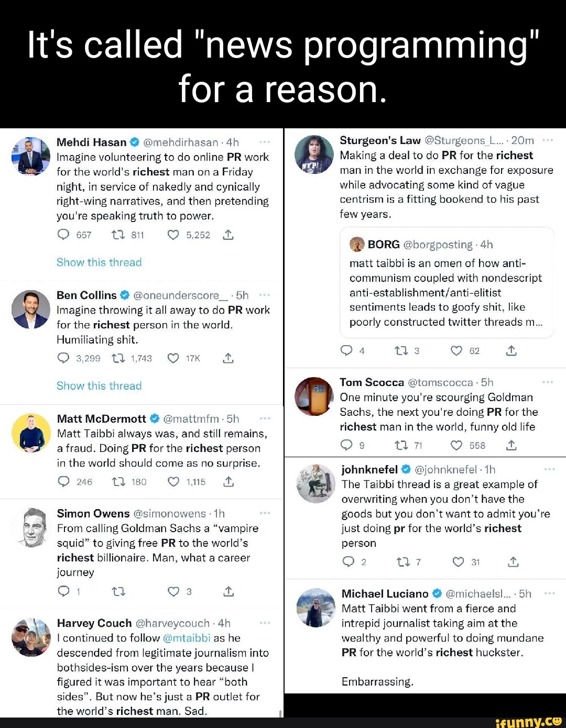Open the quoted BORG tweet
566x728 pixels.
[447, 283]
